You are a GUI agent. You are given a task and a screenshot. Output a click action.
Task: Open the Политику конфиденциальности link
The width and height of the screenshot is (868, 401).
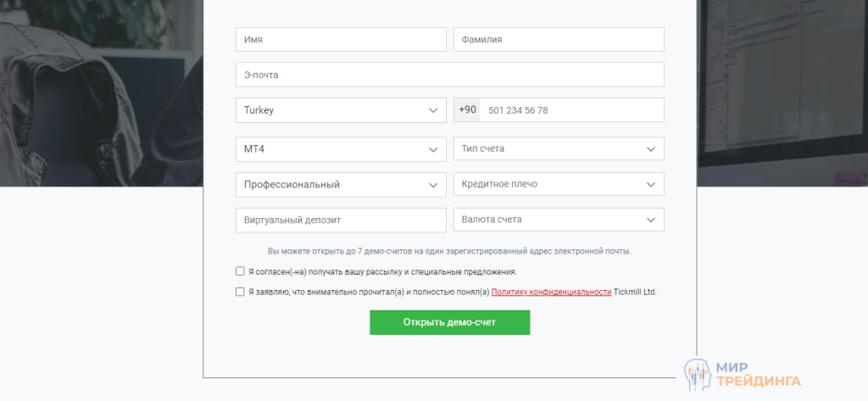point(551,292)
